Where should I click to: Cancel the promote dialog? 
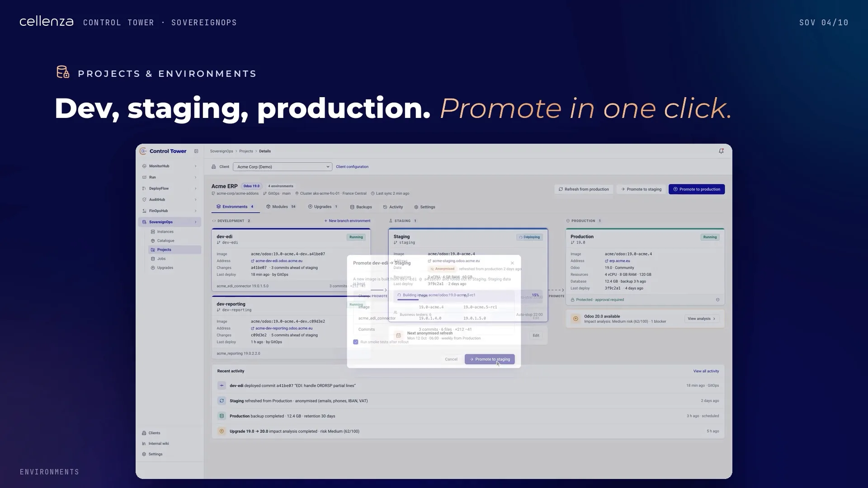point(451,359)
